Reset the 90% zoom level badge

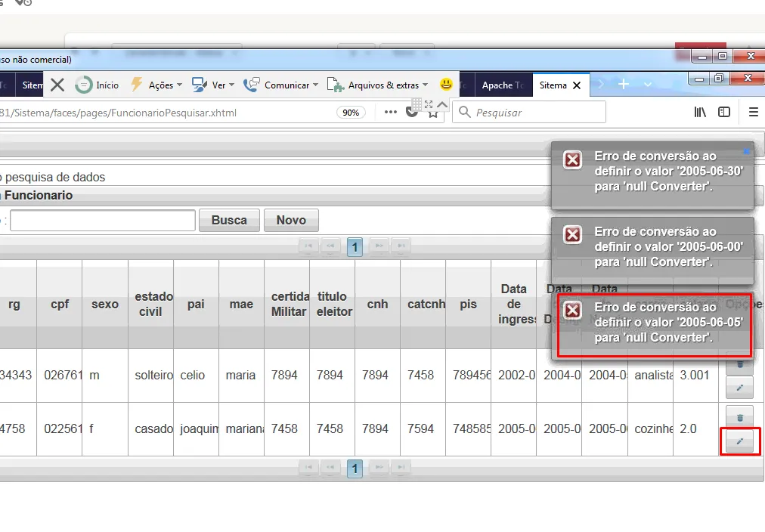(x=351, y=113)
